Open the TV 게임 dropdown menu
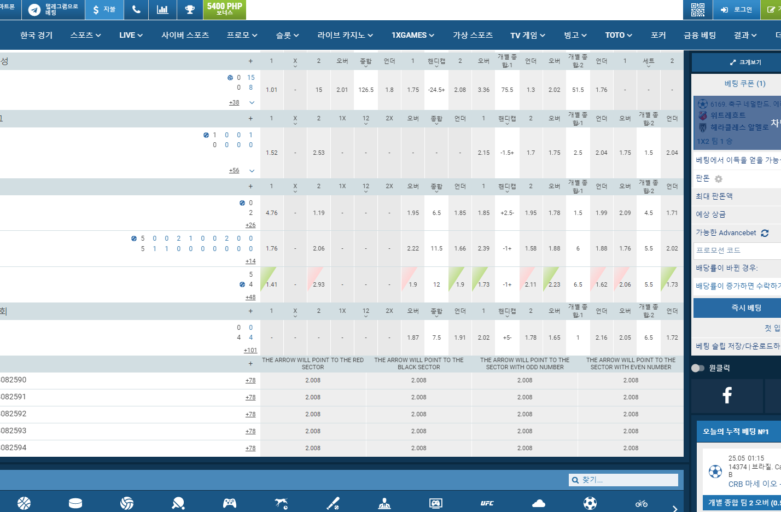781x512 pixels. (528, 35)
